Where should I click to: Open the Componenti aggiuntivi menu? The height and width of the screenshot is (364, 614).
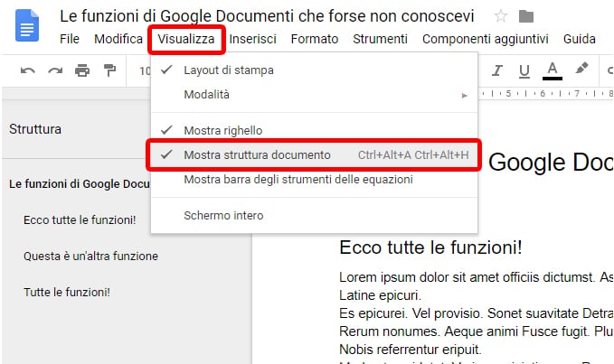point(485,39)
